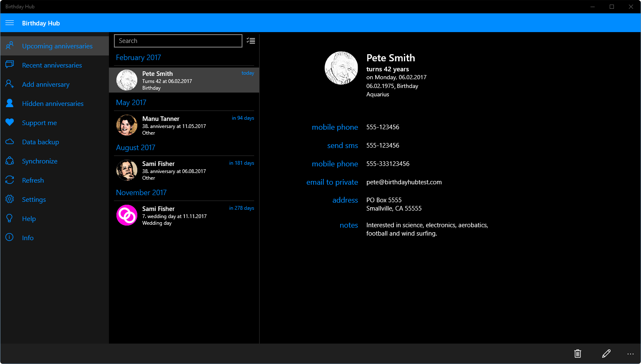This screenshot has height=364, width=641.
Task: Switch to Recent anniversaries
Action: click(x=52, y=65)
